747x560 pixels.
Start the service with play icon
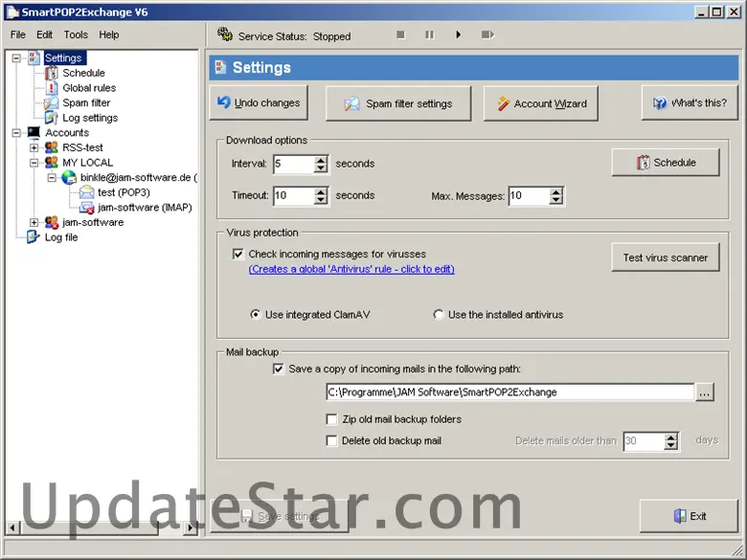(x=459, y=35)
